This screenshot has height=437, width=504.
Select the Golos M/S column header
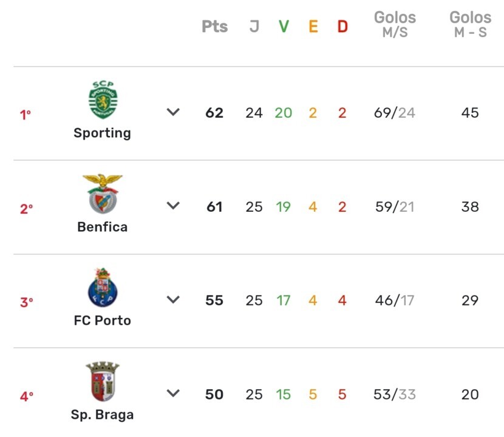click(x=395, y=25)
